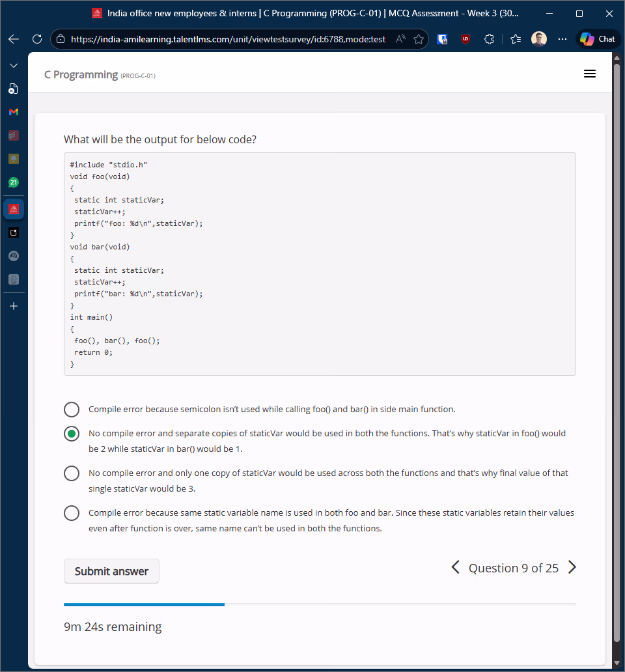Open the Gmail tab in sidebar
Viewport: 625px width, 672px height.
tap(14, 112)
